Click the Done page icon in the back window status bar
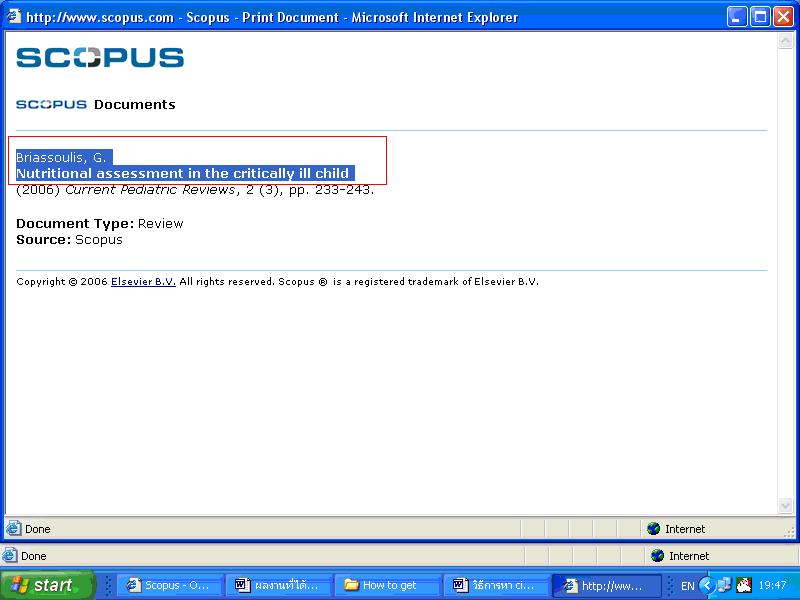 point(10,556)
